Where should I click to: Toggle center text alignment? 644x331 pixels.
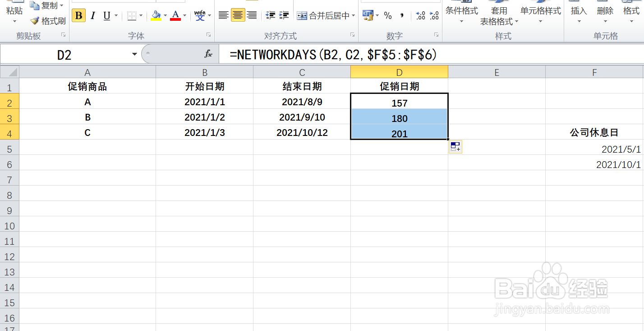238,15
